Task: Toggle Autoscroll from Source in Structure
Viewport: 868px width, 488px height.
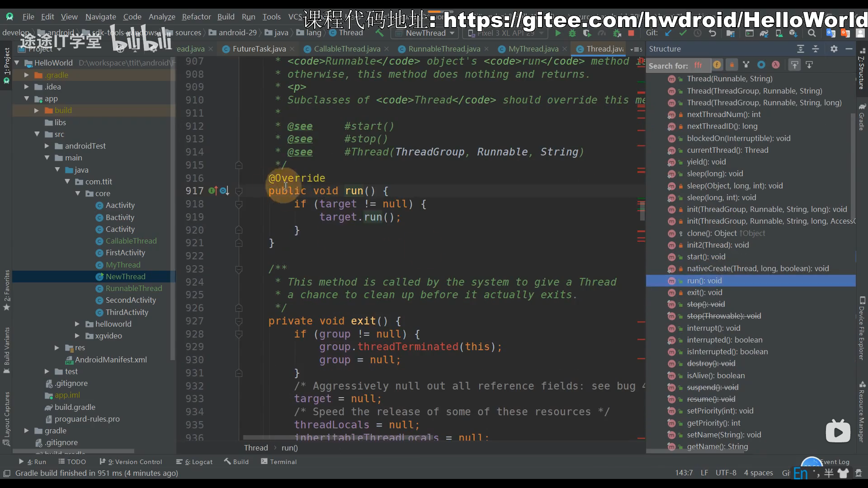Action: click(809, 65)
